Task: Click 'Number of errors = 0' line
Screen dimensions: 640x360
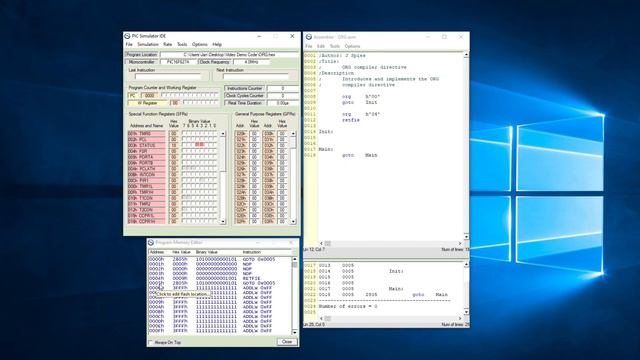Action: 348,306
